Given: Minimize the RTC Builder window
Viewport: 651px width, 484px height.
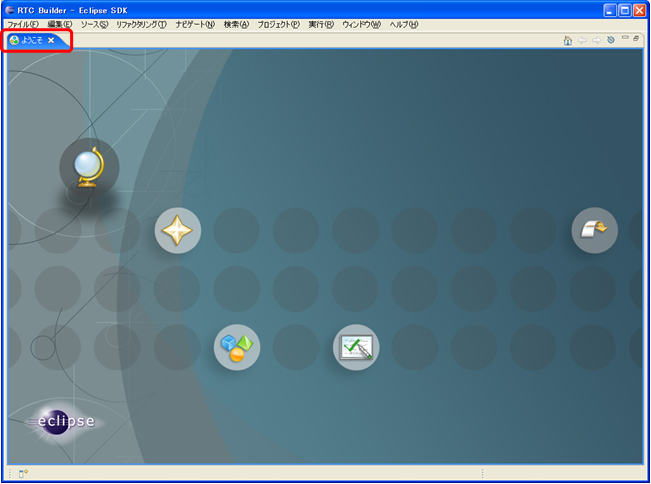Looking at the screenshot, I should [609, 10].
